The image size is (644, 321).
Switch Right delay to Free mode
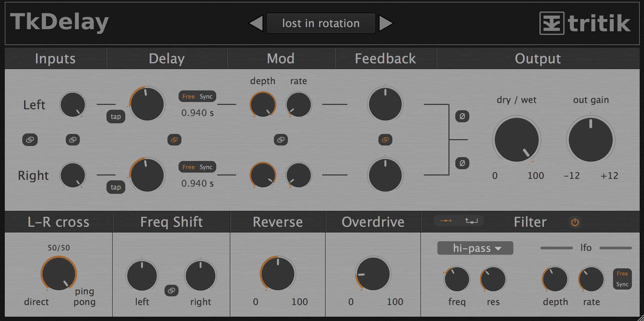pos(188,167)
